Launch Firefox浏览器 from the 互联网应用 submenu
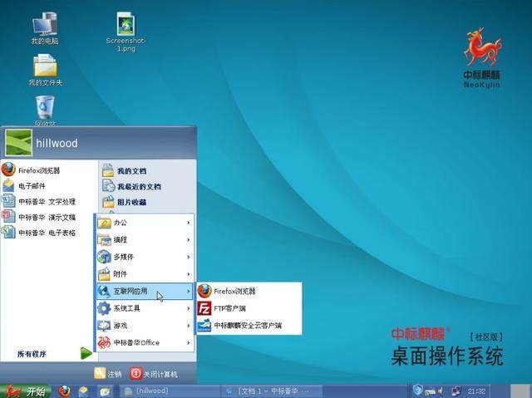 tap(249, 291)
